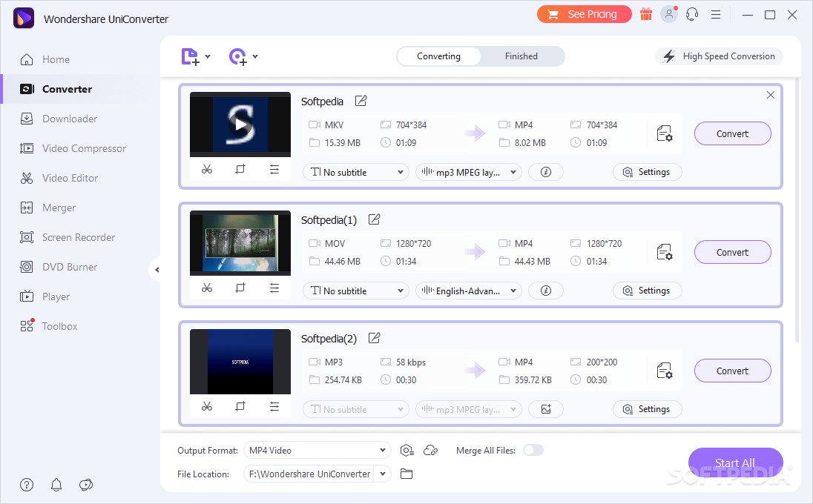Open output format preferences gear icon
Viewport: 813px width, 504px height.
pyautogui.click(x=407, y=451)
